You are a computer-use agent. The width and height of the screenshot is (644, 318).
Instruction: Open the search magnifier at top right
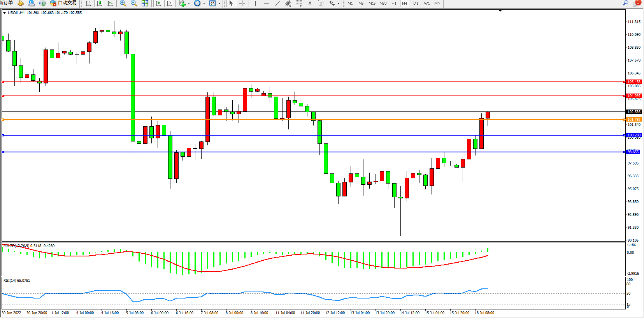tap(626, 3)
